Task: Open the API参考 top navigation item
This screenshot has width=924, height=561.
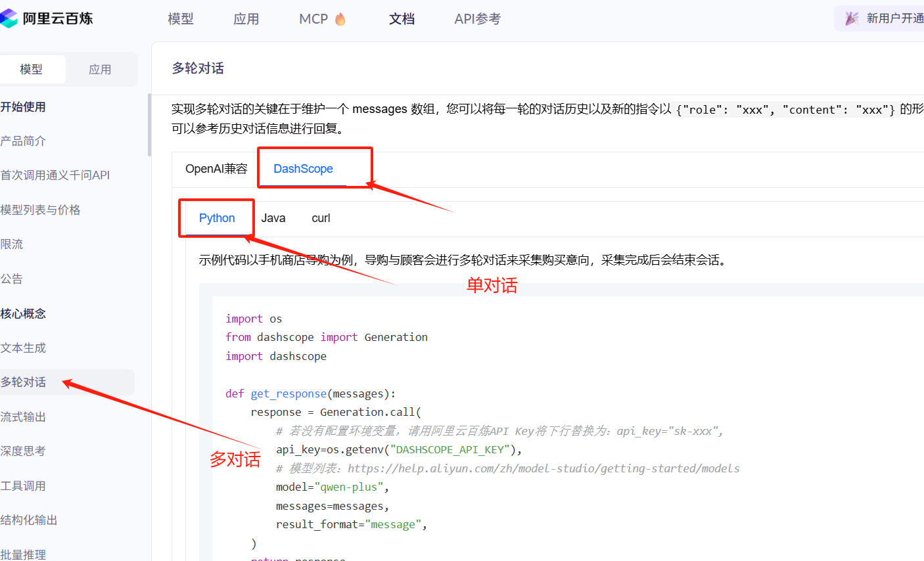Action: click(x=478, y=19)
